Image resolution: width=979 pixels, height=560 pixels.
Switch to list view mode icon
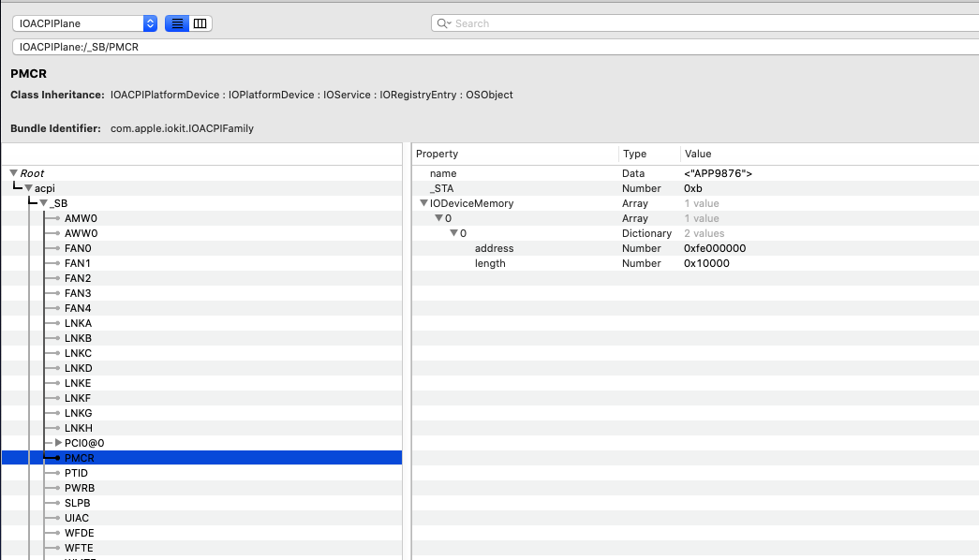(x=176, y=23)
